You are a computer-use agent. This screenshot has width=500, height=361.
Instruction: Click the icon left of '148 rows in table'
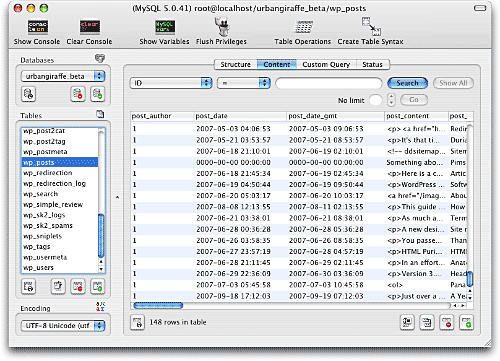[137, 323]
